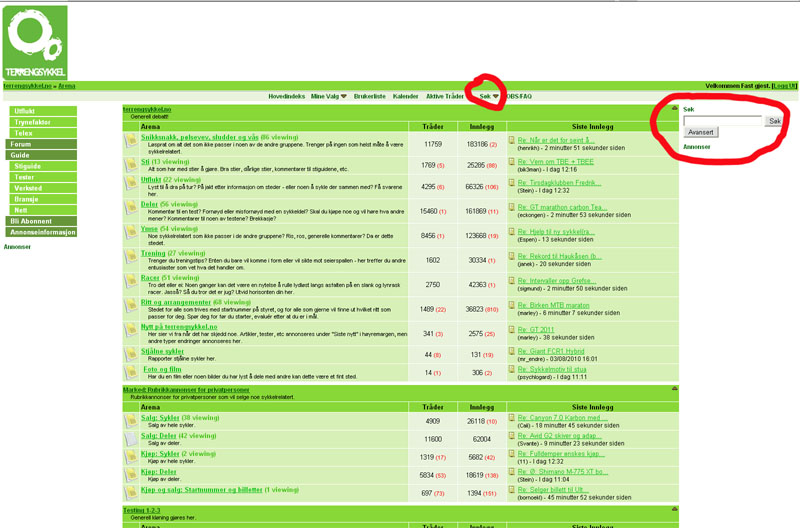This screenshot has height=528, width=800.
Task: Focus the Søk text input field
Action: [x=722, y=120]
